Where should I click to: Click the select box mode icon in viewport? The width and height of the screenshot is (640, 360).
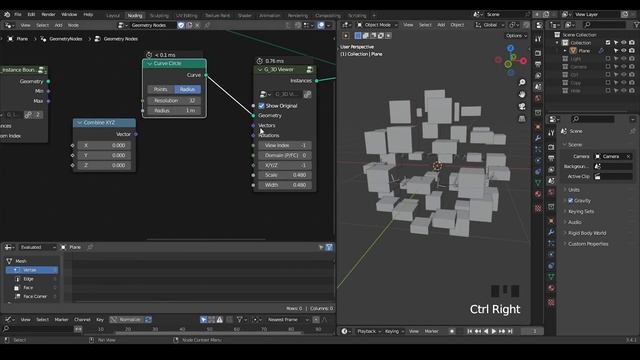pyautogui.click(x=358, y=36)
